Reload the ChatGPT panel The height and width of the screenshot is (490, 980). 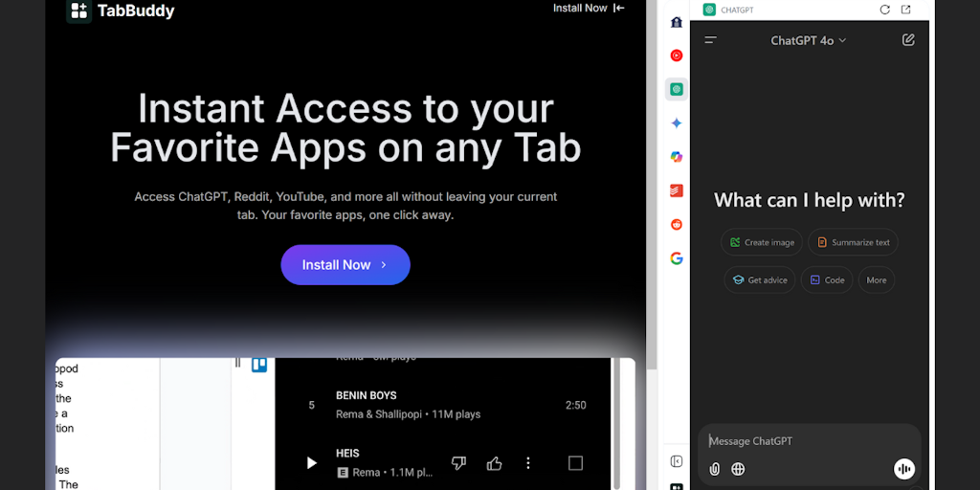click(884, 10)
